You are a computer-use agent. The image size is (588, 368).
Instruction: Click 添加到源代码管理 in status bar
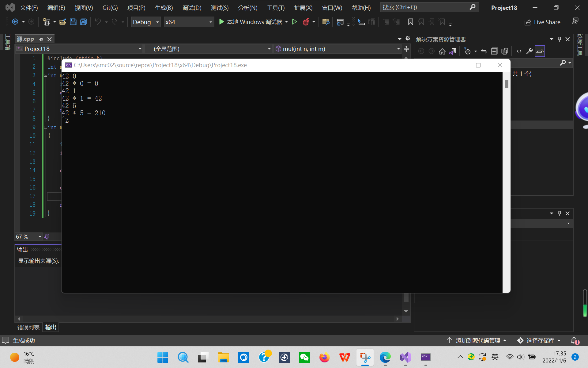(478, 340)
